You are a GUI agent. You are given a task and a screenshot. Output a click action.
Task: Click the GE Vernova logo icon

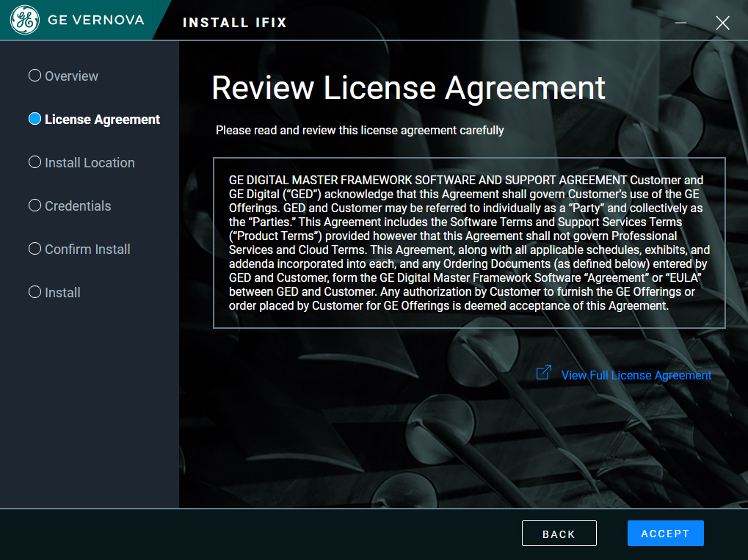pos(25,20)
